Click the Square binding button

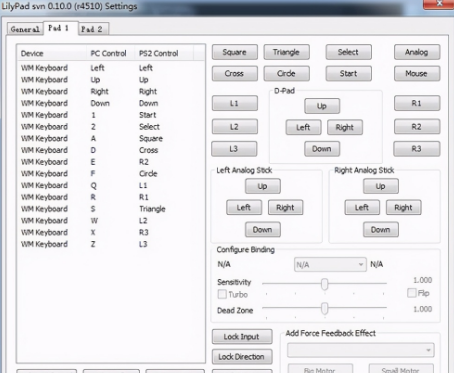tap(235, 52)
